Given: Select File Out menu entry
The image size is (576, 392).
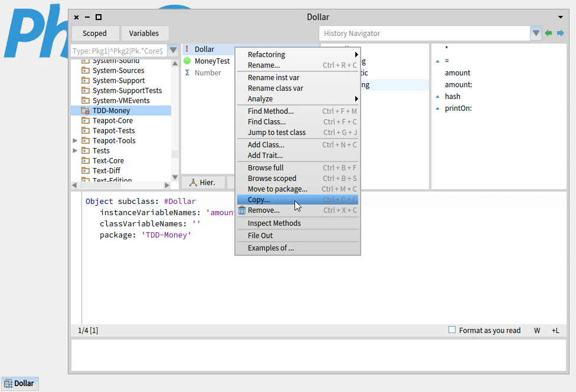Looking at the screenshot, I should pos(297,236).
